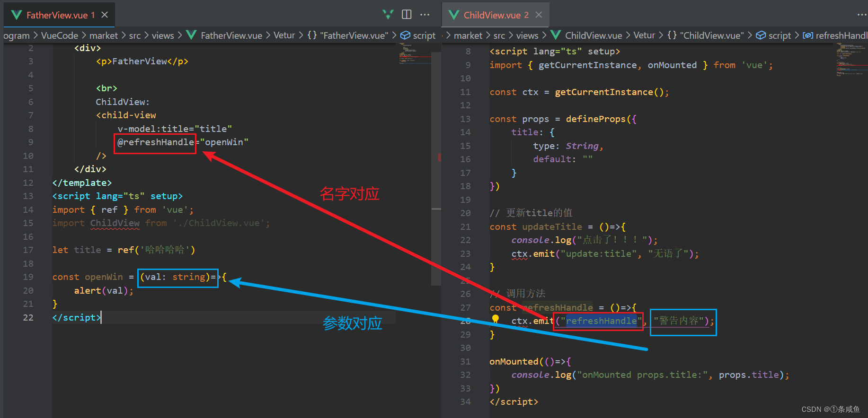
Task: Split the left editor to the right
Action: tap(407, 15)
